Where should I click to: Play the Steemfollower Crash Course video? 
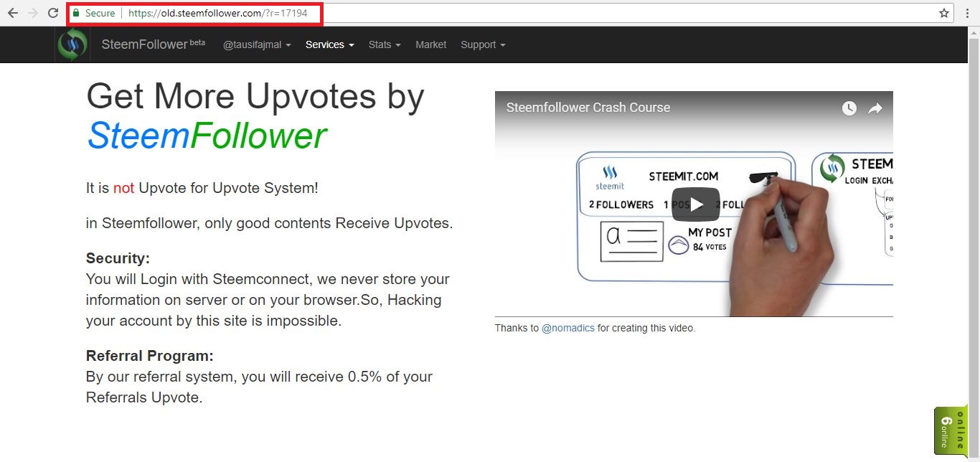695,204
